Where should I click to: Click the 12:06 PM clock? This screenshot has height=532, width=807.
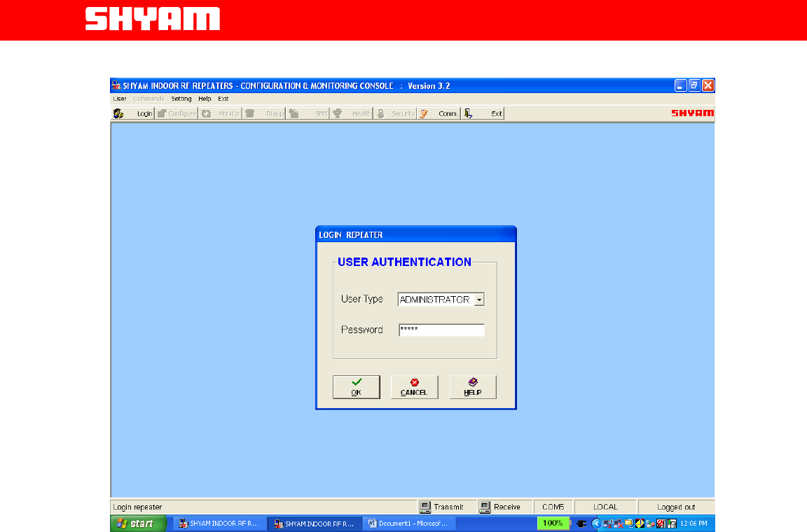(694, 524)
